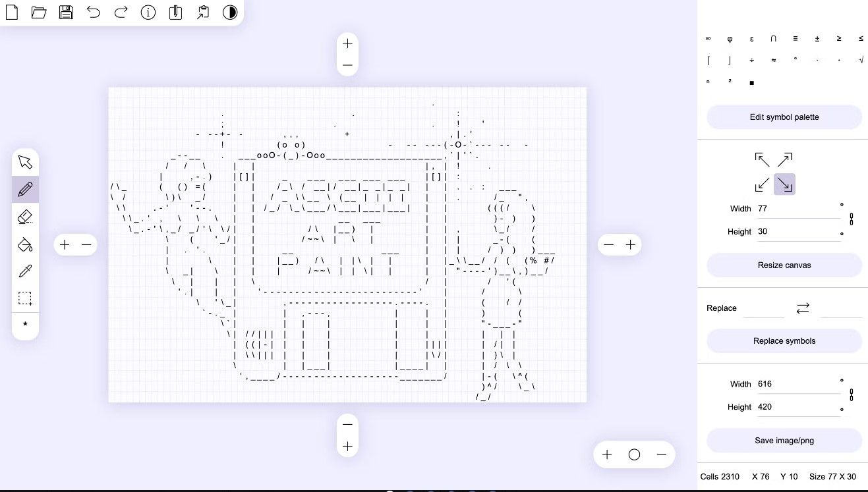
Task: Select the rectangular selection tool
Action: (x=25, y=298)
